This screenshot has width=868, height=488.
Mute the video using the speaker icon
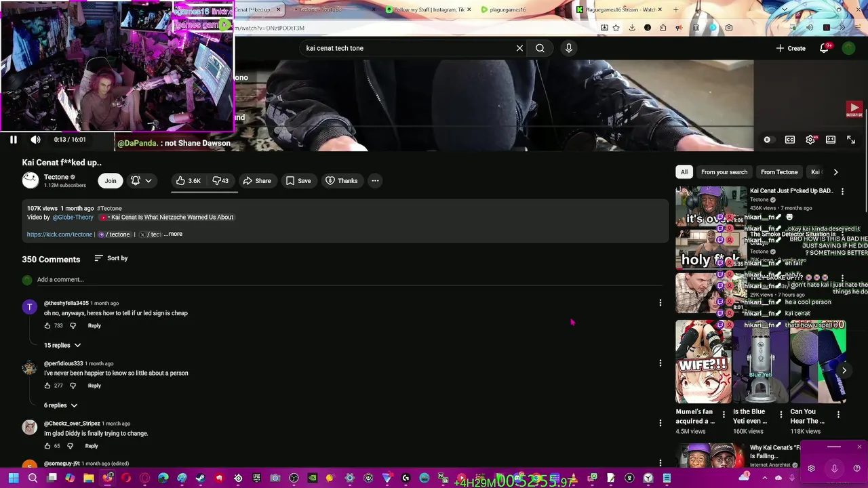[x=35, y=140]
